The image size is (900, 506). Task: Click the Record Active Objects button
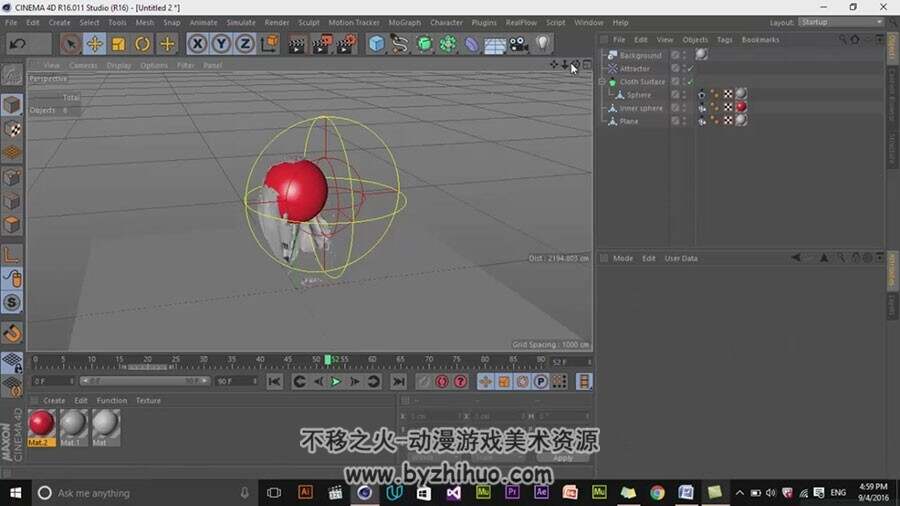pyautogui.click(x=424, y=382)
